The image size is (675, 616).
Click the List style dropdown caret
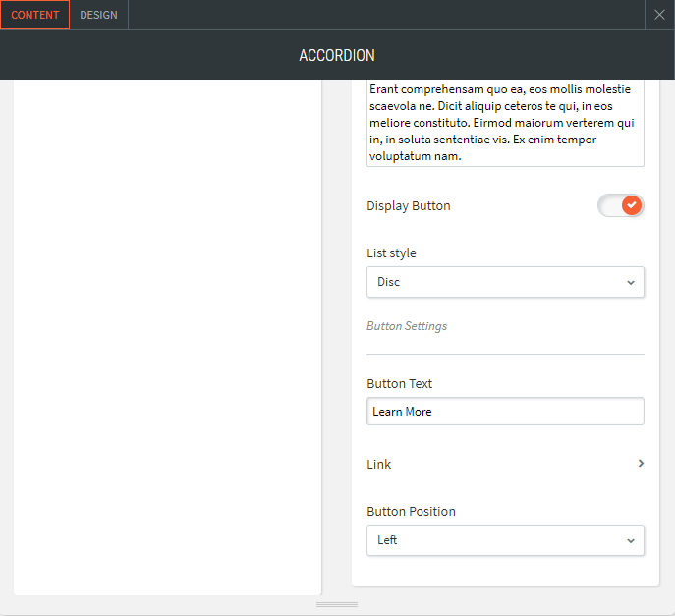[631, 283]
